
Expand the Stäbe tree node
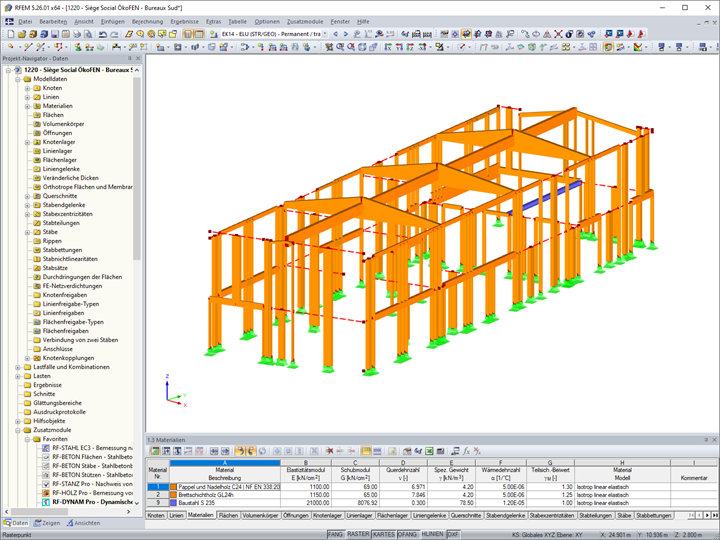tap(28, 232)
